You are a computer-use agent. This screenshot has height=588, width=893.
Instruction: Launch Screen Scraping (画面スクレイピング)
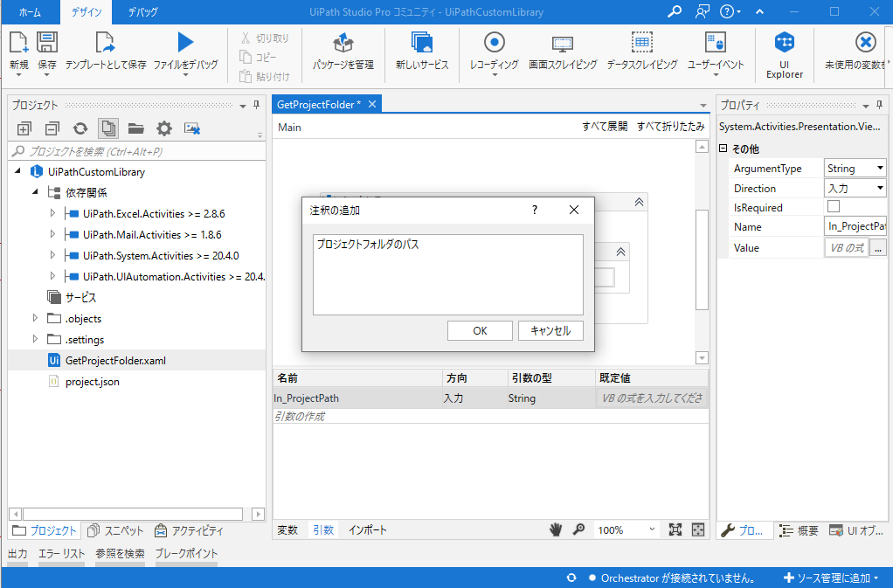click(x=562, y=44)
